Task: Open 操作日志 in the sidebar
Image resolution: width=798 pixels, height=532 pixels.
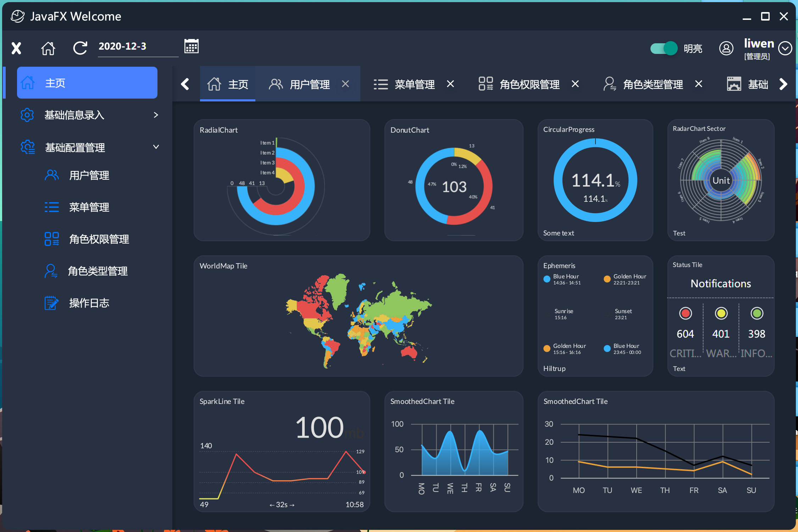Action: (89, 303)
